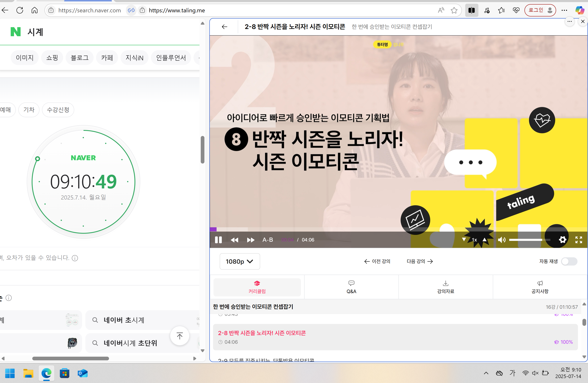Open the 1080p quality dropdown

239,261
